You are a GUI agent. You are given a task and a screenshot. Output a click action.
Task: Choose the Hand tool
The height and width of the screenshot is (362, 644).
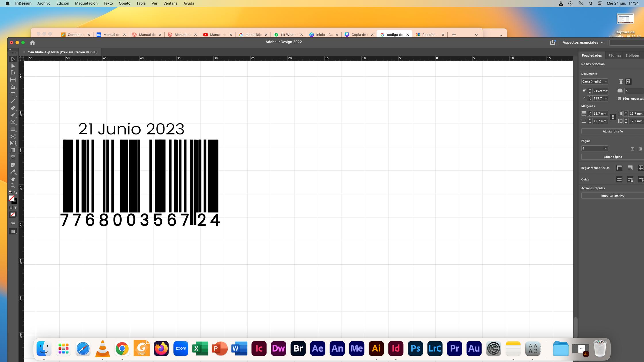click(13, 179)
